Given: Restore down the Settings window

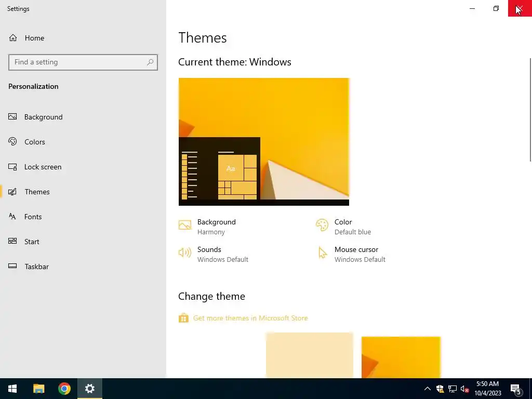Looking at the screenshot, I should pyautogui.click(x=496, y=8).
